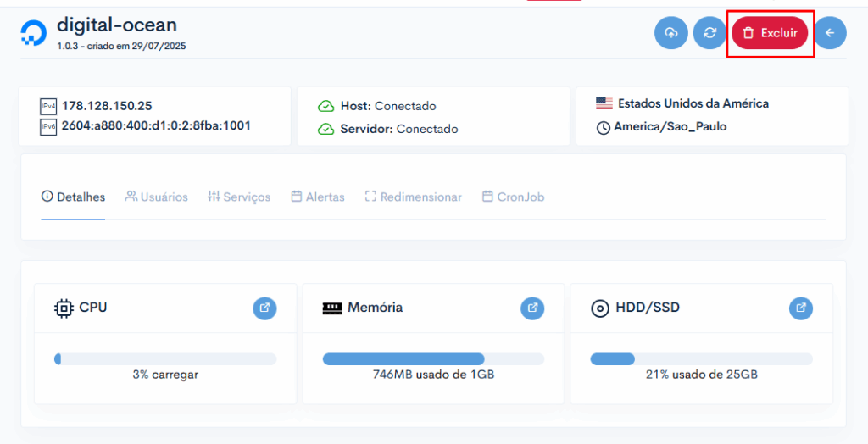
Task: Click the timezone clock icon
Action: click(x=603, y=128)
